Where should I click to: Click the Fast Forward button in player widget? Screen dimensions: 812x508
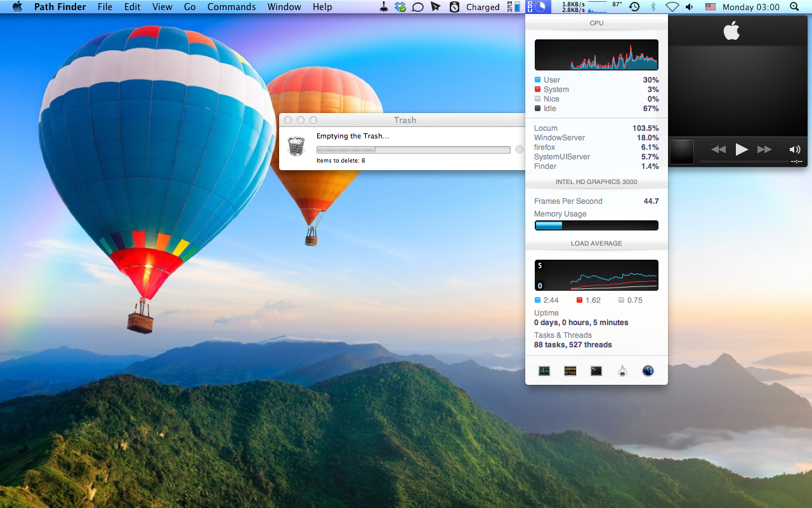pyautogui.click(x=765, y=150)
